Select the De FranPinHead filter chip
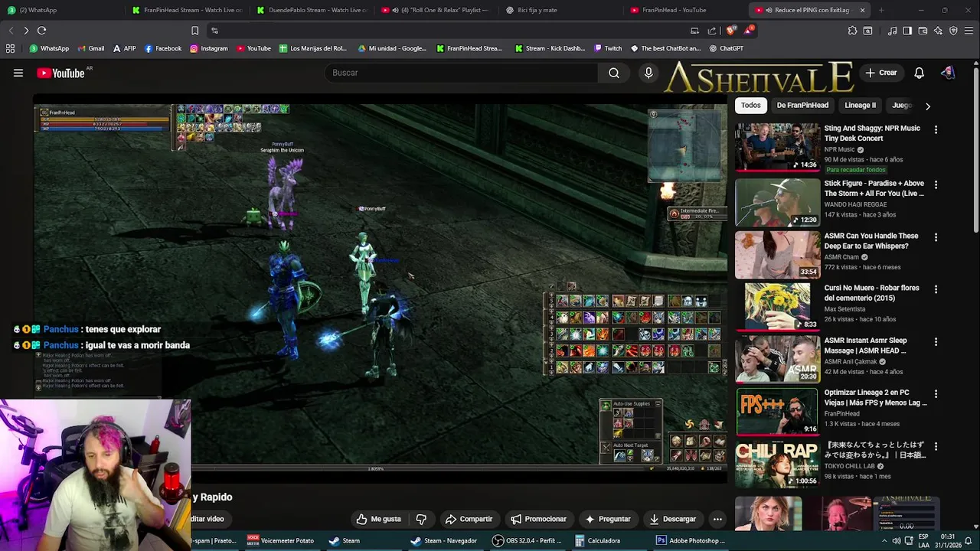The image size is (980, 551). 802,105
